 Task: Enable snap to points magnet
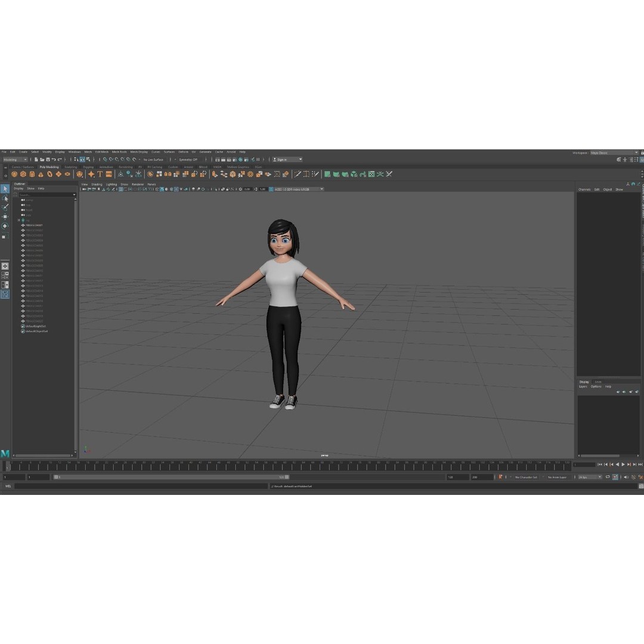pyautogui.click(x=117, y=159)
